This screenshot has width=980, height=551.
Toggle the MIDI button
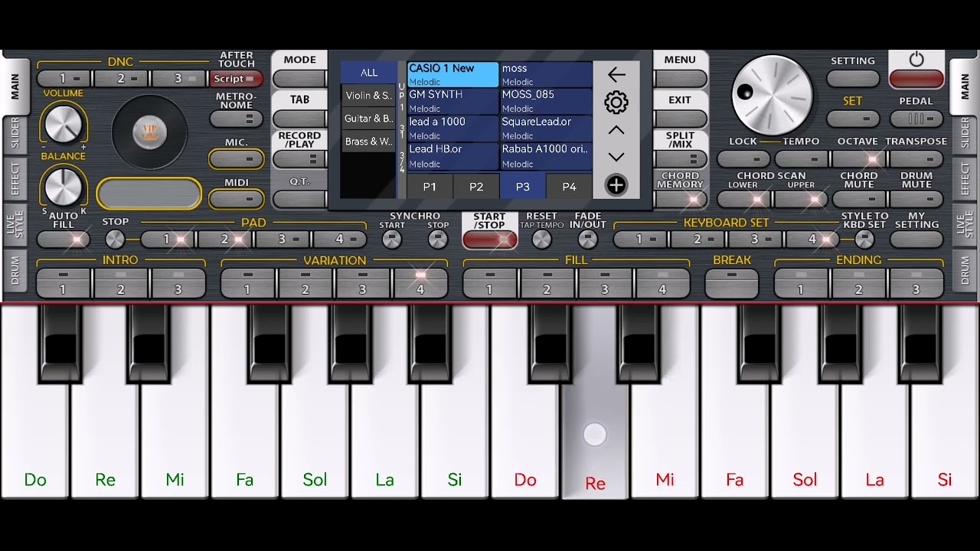pos(237,199)
